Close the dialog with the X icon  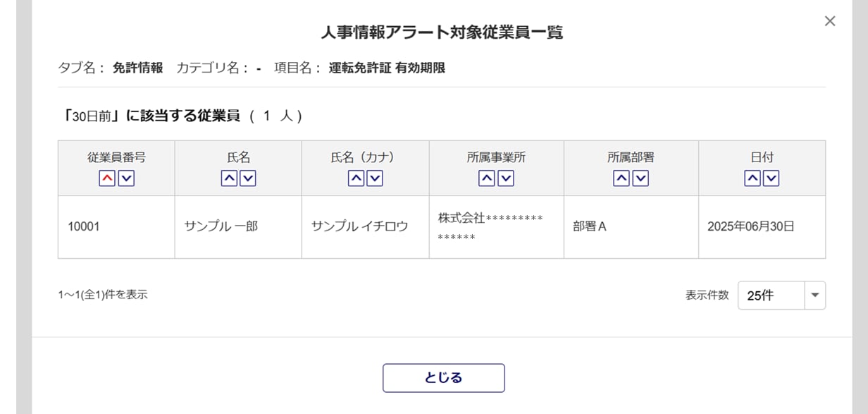click(x=830, y=21)
